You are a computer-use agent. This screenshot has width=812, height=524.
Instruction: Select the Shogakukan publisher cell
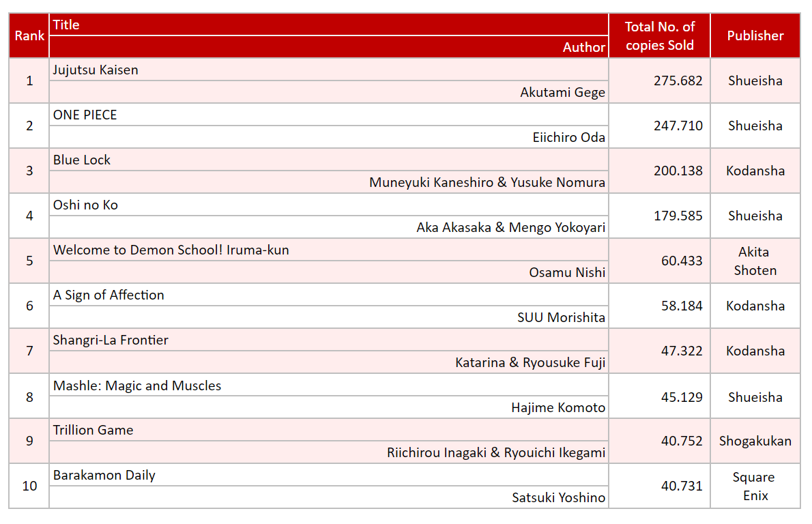pyautogui.click(x=755, y=441)
